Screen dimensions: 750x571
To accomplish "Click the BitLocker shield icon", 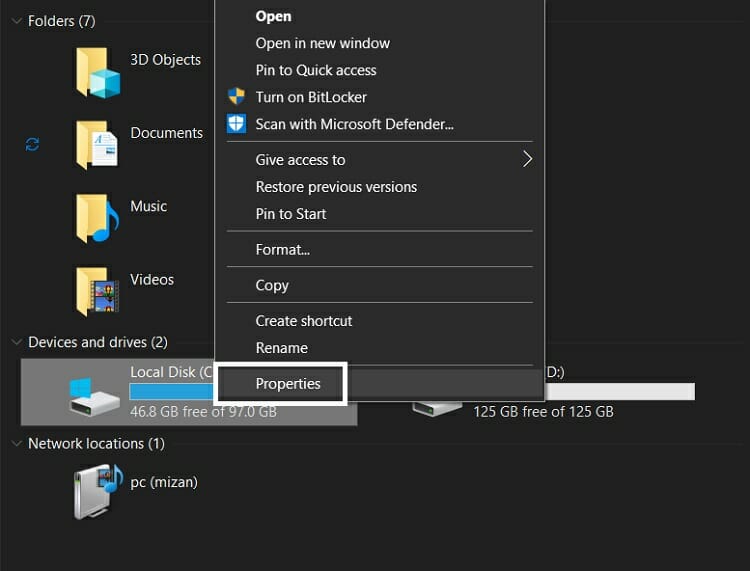I will coord(236,97).
